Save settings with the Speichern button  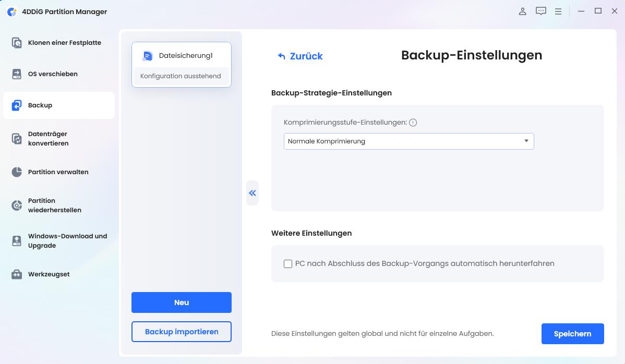pos(572,334)
